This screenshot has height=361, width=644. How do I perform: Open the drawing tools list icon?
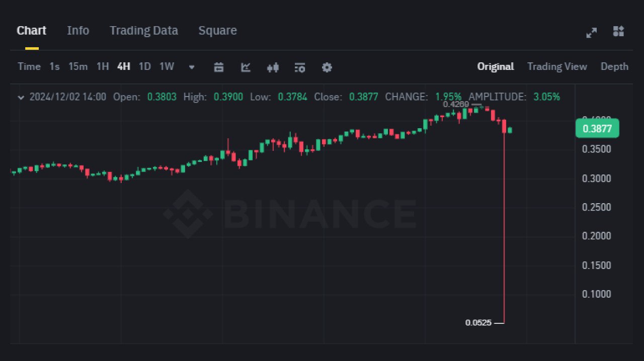[300, 67]
